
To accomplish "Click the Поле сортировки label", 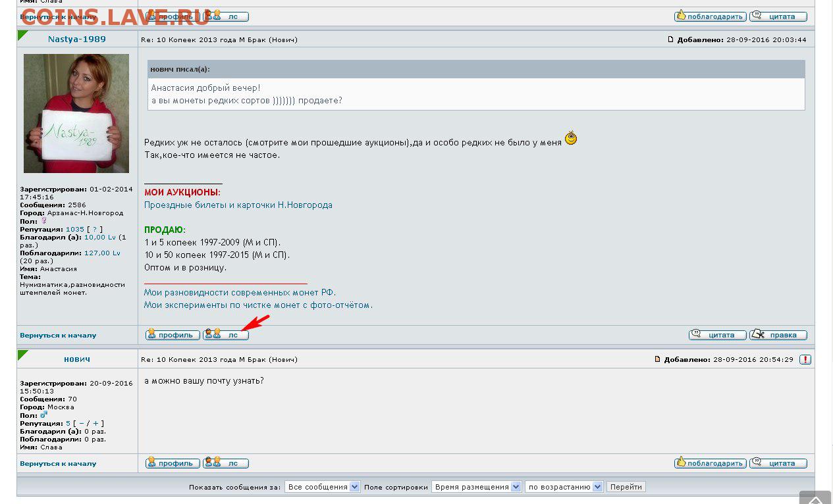I will pos(396,487).
